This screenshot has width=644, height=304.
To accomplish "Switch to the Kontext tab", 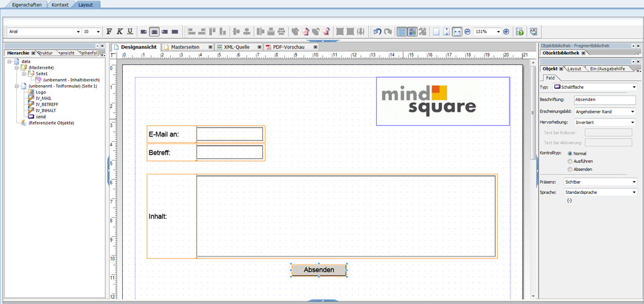I will 60,5.
